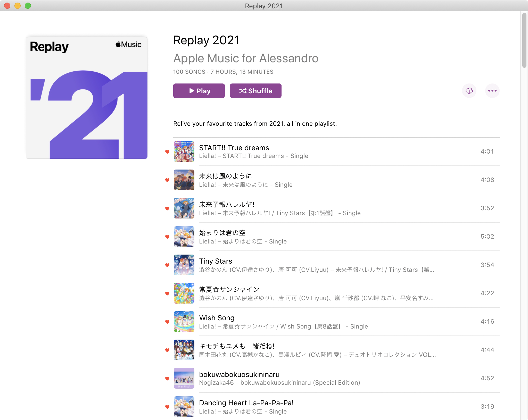528x420 pixels.
Task: Click the heart icon on START!! True dreams
Action: [168, 151]
